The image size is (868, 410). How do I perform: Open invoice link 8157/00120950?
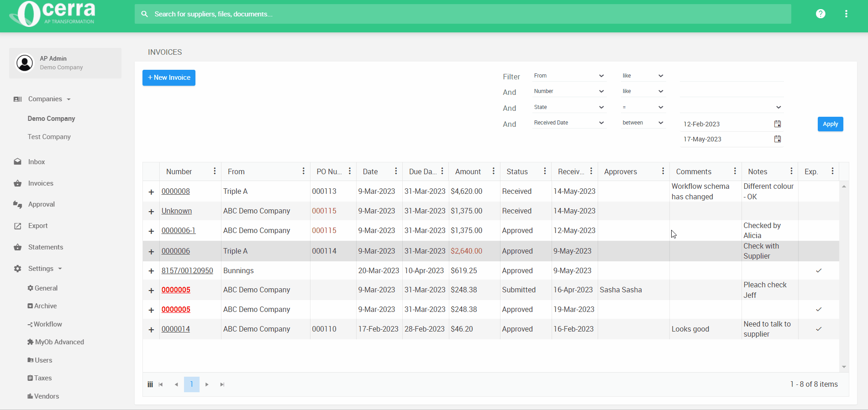(187, 271)
